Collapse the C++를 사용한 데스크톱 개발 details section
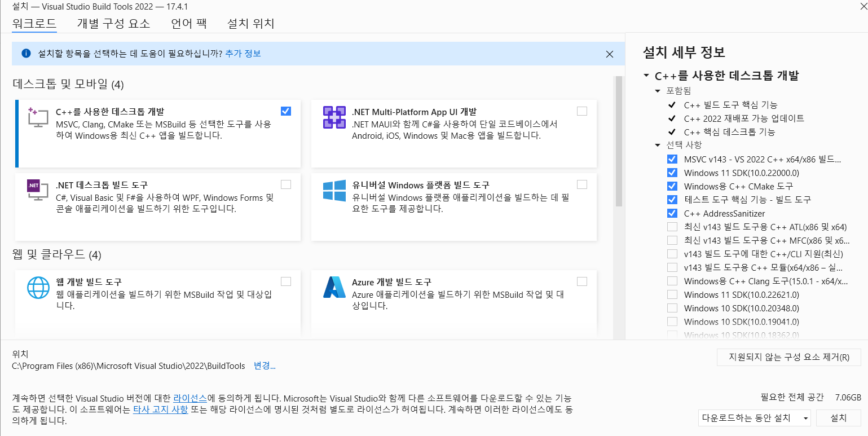868x436 pixels. click(x=646, y=76)
